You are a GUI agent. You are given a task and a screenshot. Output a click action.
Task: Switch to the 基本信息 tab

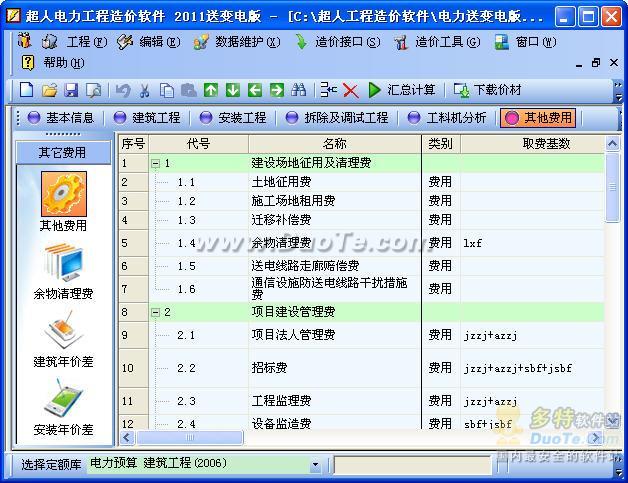[61, 118]
